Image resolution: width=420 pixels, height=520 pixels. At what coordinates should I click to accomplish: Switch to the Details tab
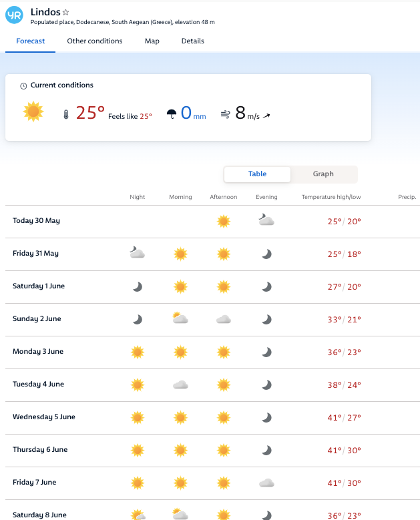[192, 41]
